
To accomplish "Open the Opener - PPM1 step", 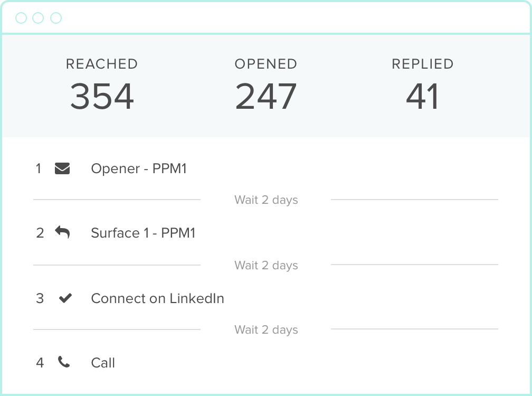I will [x=139, y=169].
